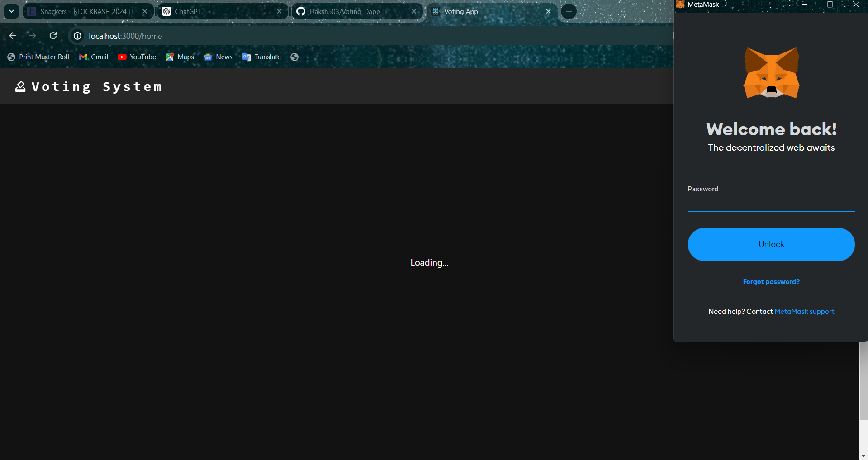The image size is (868, 460).
Task: Click the scrollbar down arrow
Action: click(863, 456)
